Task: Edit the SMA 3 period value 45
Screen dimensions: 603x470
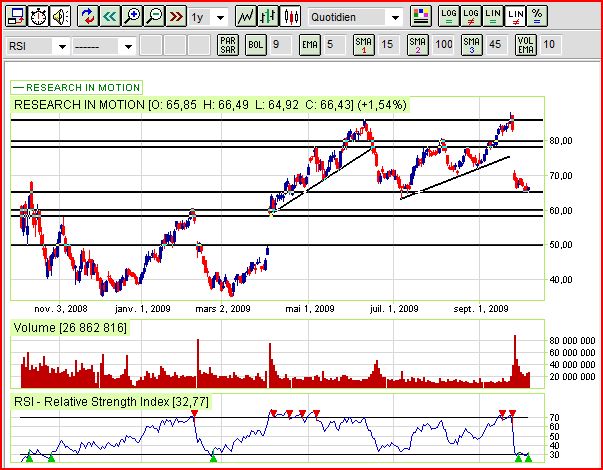Action: coord(496,45)
